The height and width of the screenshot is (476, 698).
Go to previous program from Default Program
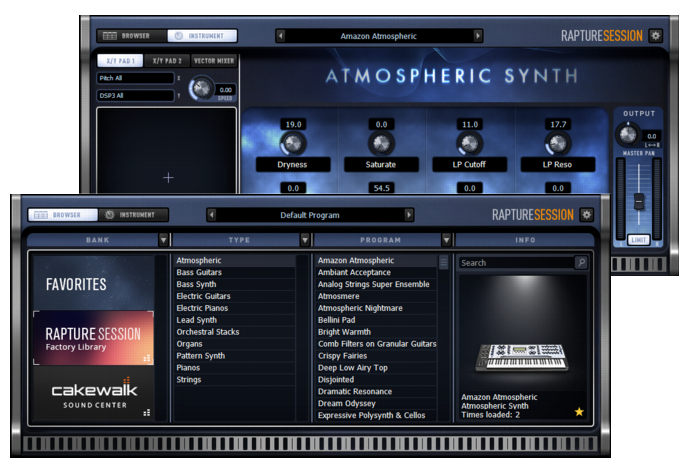tap(212, 215)
